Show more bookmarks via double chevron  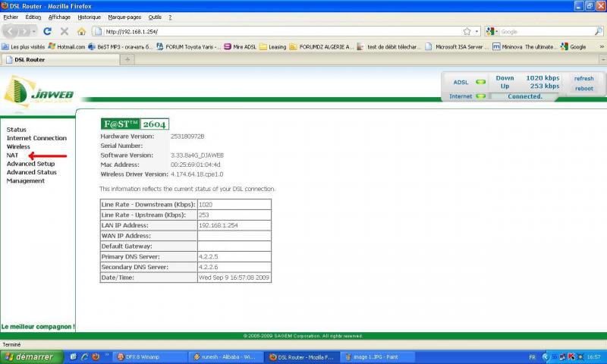[x=602, y=47]
